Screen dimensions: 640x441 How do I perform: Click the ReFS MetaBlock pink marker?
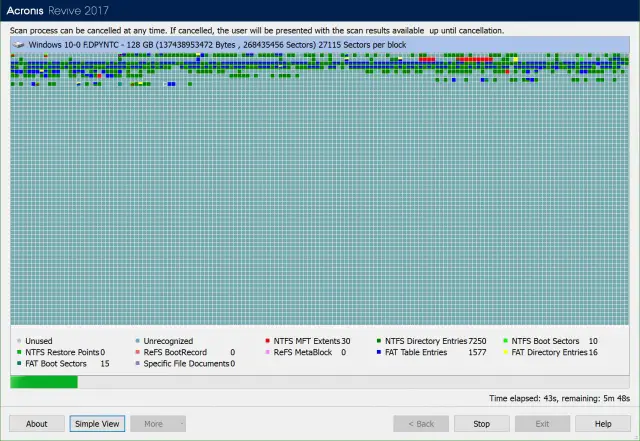tap(267, 352)
